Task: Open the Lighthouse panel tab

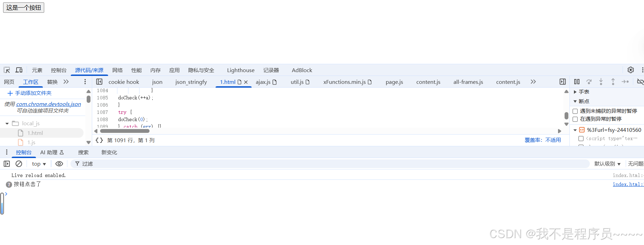Action: click(x=241, y=70)
